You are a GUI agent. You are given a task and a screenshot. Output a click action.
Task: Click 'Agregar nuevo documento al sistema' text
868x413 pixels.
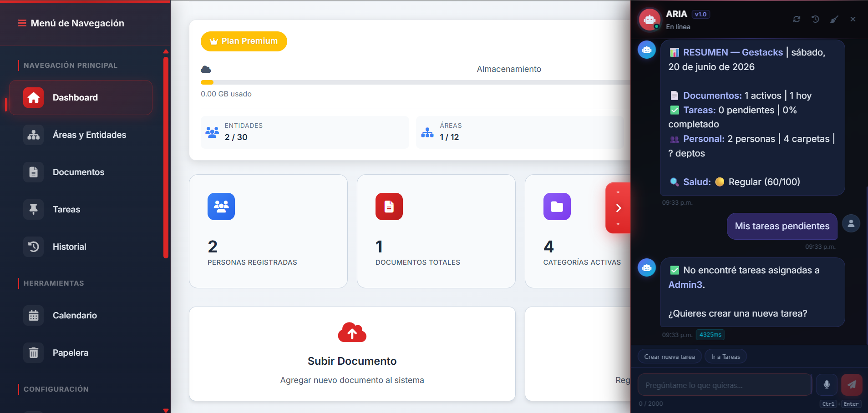(352, 380)
